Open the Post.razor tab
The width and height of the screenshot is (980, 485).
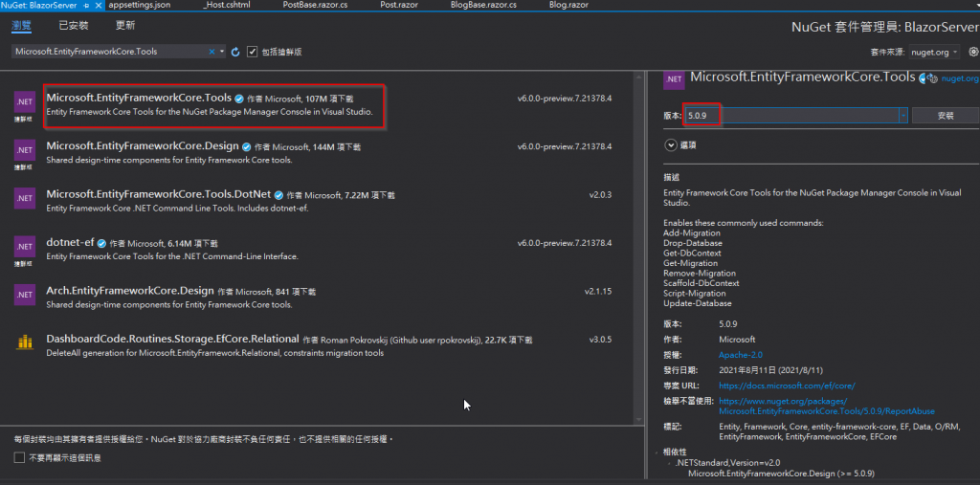tap(398, 5)
